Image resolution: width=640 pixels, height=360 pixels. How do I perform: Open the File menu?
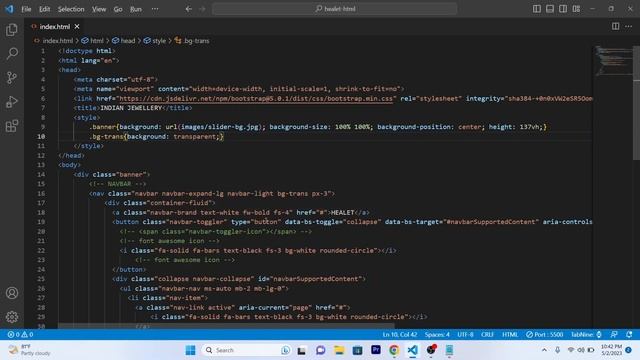[x=26, y=9]
